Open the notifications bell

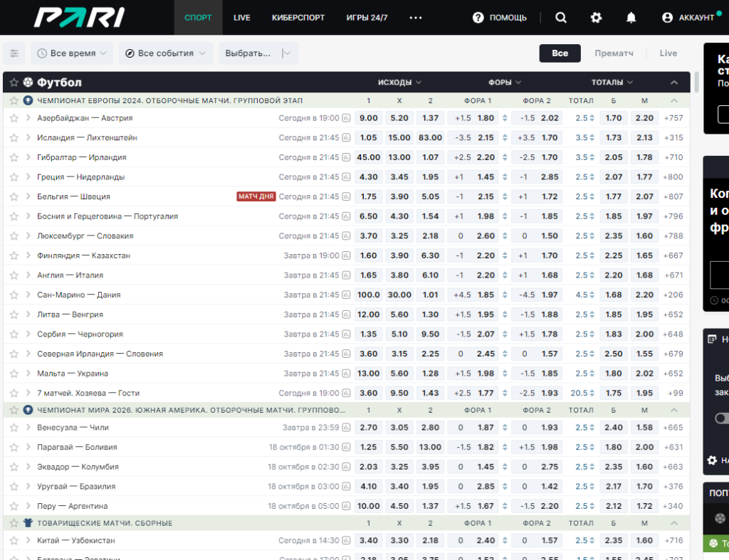pyautogui.click(x=631, y=18)
